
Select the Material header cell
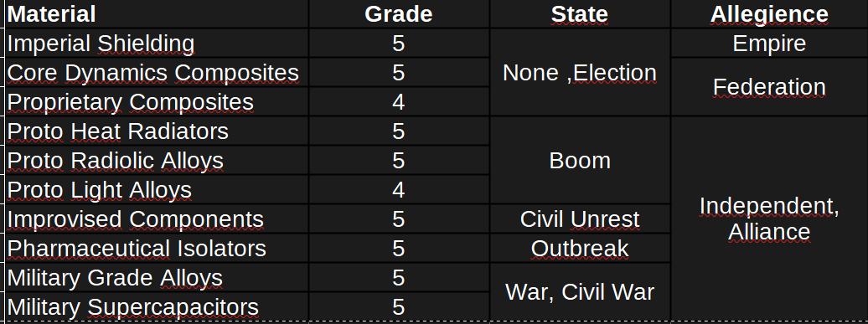[x=157, y=14]
